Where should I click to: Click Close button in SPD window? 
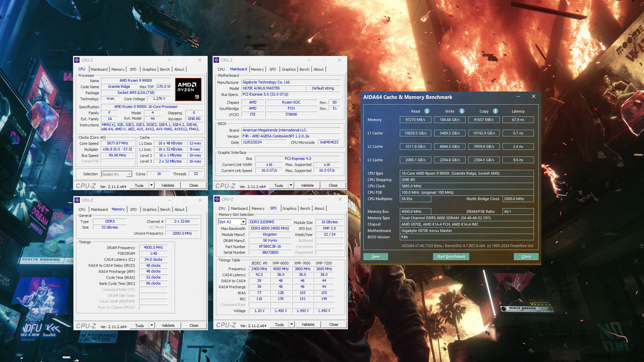[x=334, y=324]
